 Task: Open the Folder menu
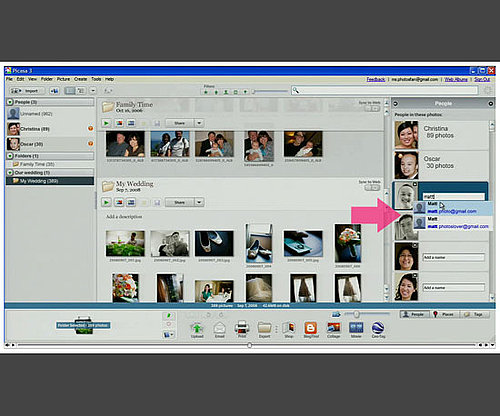[47, 79]
